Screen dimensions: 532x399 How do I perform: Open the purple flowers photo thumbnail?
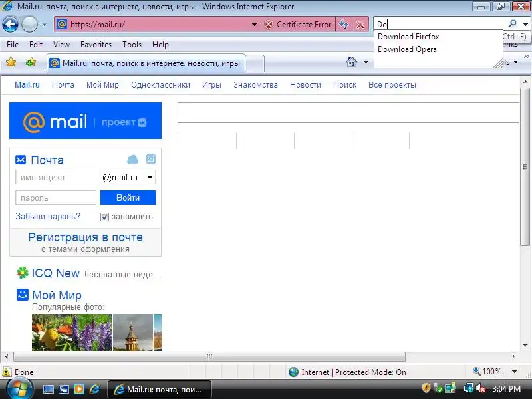point(92,332)
